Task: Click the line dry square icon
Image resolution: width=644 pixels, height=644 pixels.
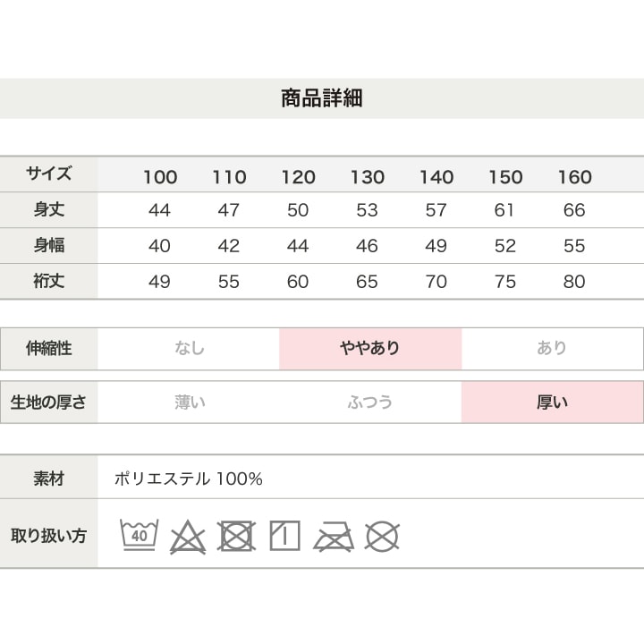Action: pyautogui.click(x=284, y=536)
